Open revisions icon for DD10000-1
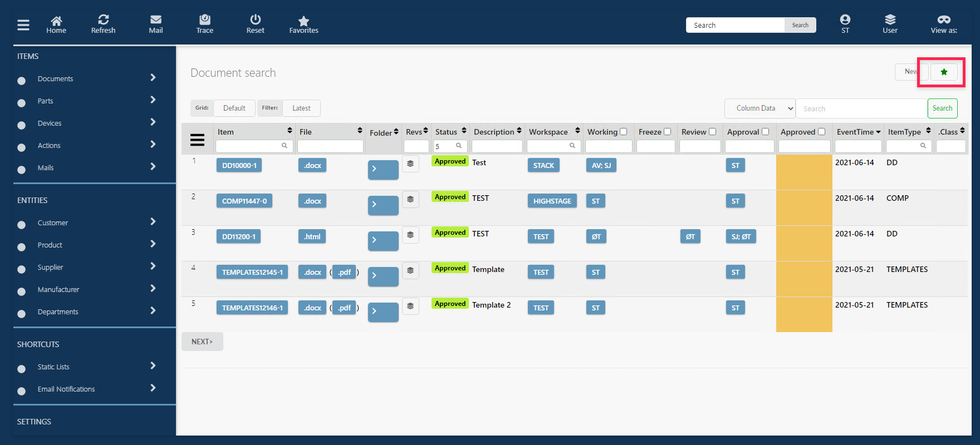This screenshot has height=445, width=980. coord(410,164)
